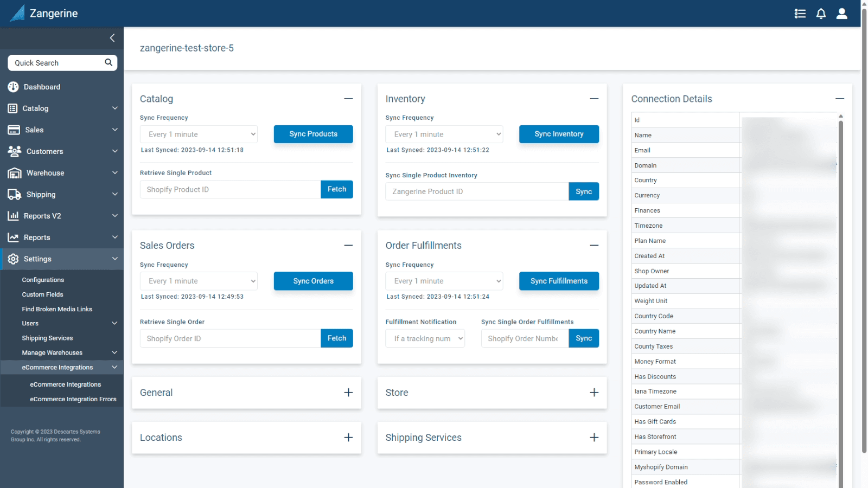The width and height of the screenshot is (868, 488).
Task: Select the Catalog icon in the sidebar
Action: pyautogui.click(x=13, y=108)
